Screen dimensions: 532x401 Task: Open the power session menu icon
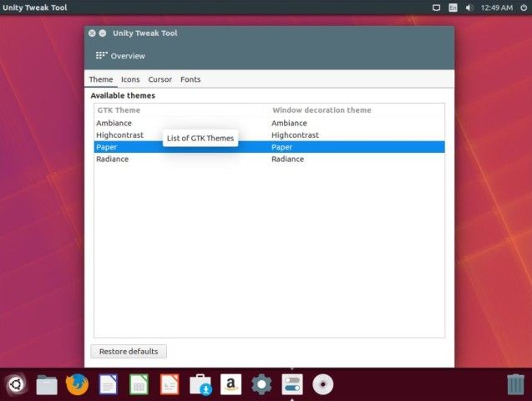[x=524, y=8]
